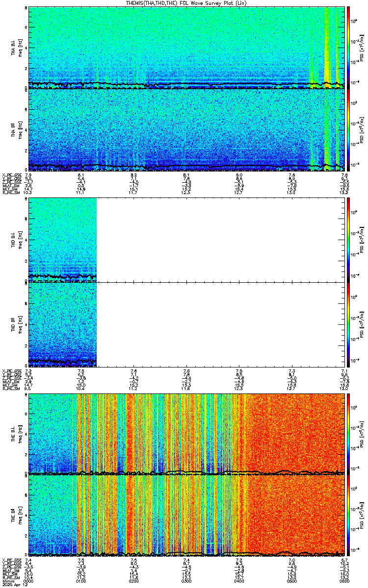Click THA X_RE_GSE value 7.9
This screenshot has height=588, width=368.
click(28, 174)
